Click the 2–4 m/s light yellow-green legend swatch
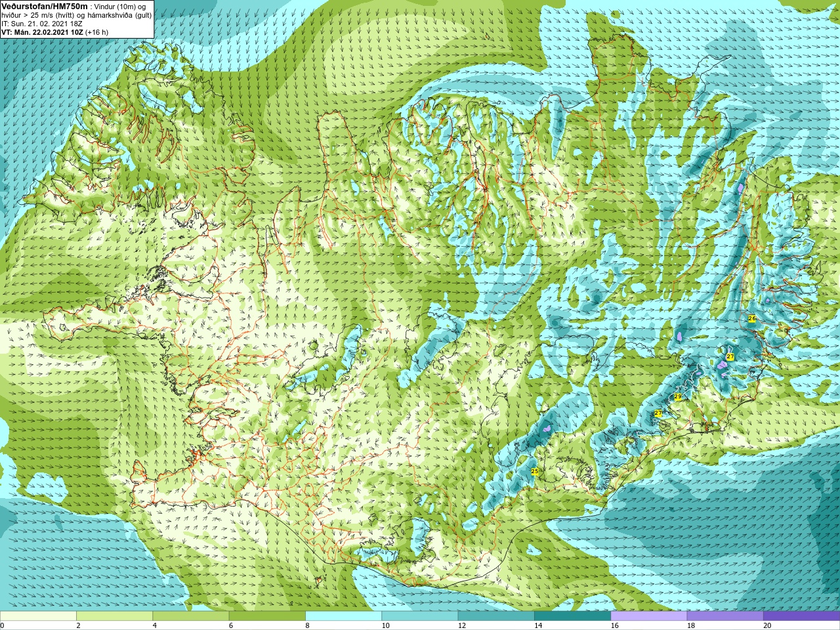The width and height of the screenshot is (840, 630). click(114, 616)
